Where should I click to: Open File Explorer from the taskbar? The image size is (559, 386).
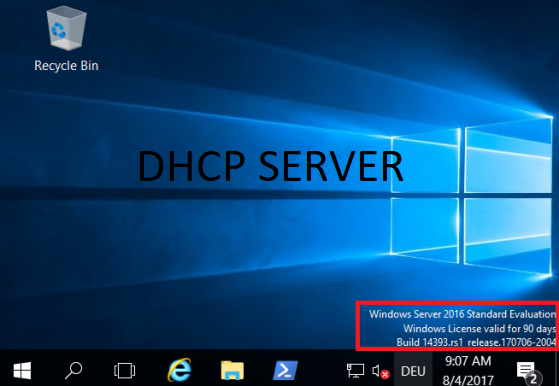(x=232, y=370)
